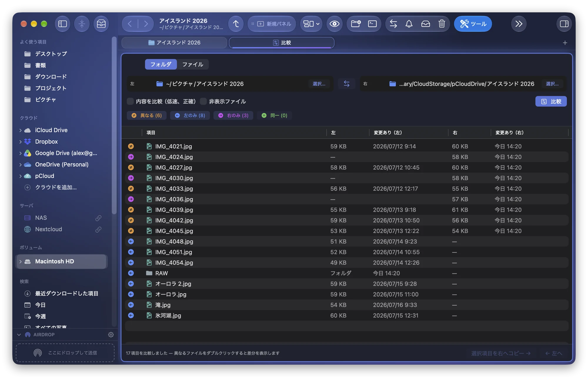Open the panel layout dropdown
Viewport: 588px width, 377px height.
click(311, 24)
